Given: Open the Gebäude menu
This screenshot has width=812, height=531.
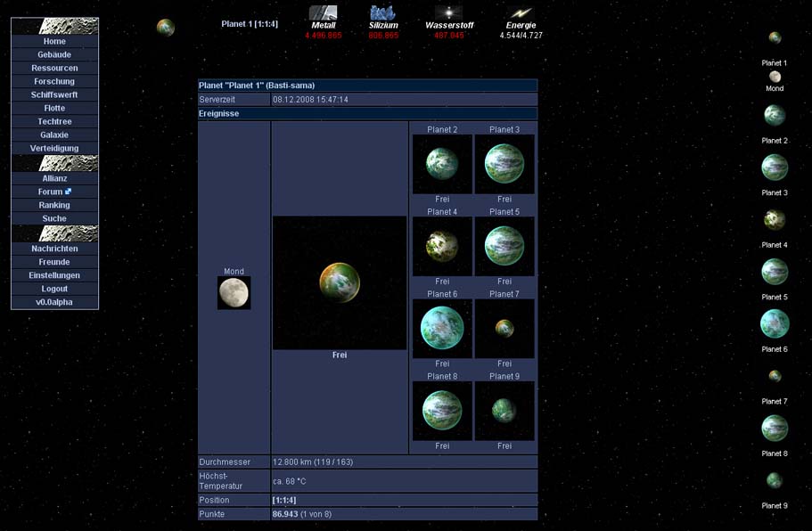Looking at the screenshot, I should (54, 54).
